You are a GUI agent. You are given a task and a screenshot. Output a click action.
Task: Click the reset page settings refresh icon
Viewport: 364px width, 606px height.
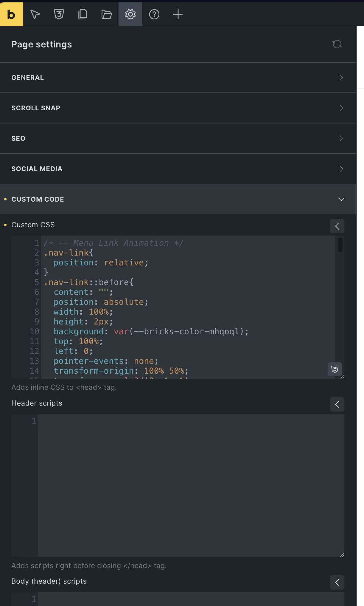coord(337,44)
